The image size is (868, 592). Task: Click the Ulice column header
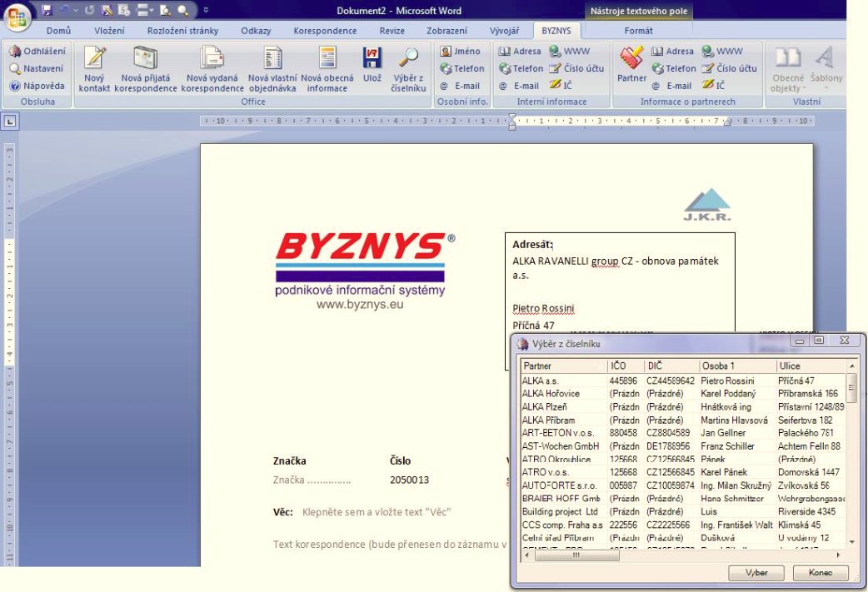pos(811,366)
